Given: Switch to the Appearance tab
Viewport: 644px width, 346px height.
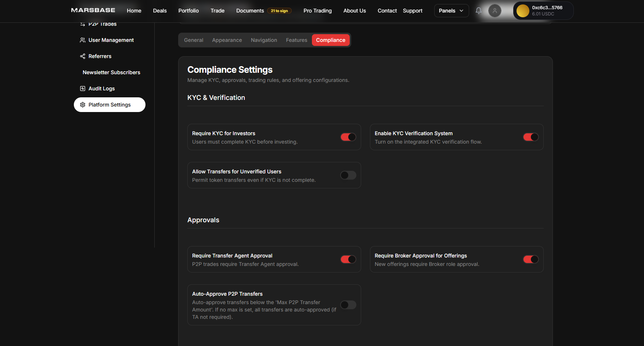Looking at the screenshot, I should pyautogui.click(x=227, y=40).
